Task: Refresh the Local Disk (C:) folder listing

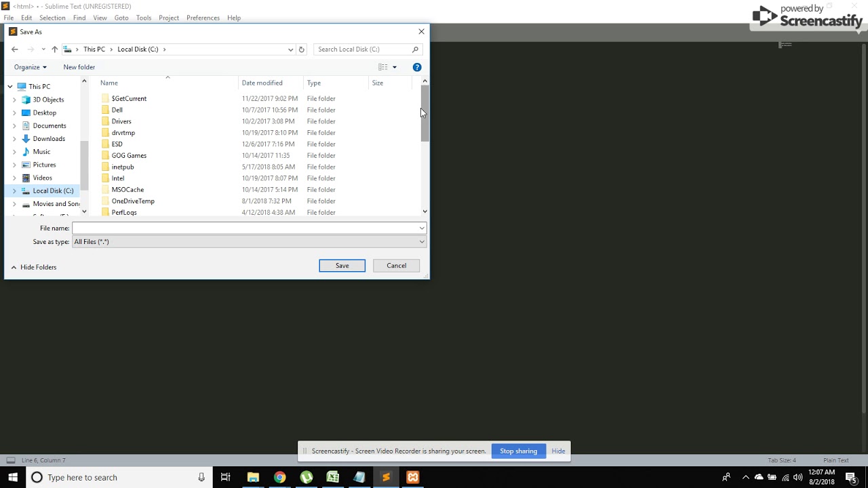Action: coord(302,49)
